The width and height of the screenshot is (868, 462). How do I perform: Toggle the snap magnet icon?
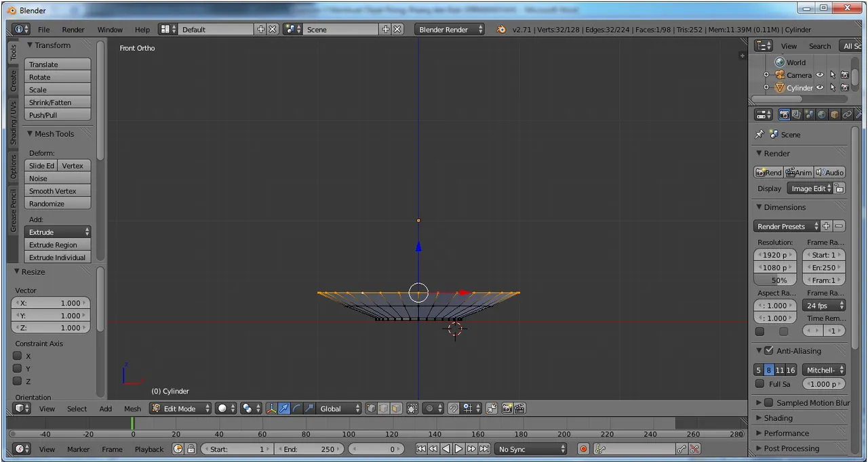[454, 408]
